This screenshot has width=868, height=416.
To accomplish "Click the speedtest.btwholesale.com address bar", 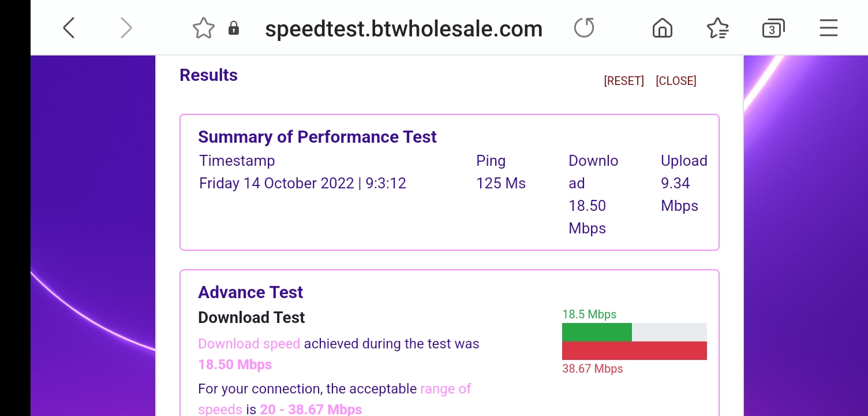I will pyautogui.click(x=403, y=27).
